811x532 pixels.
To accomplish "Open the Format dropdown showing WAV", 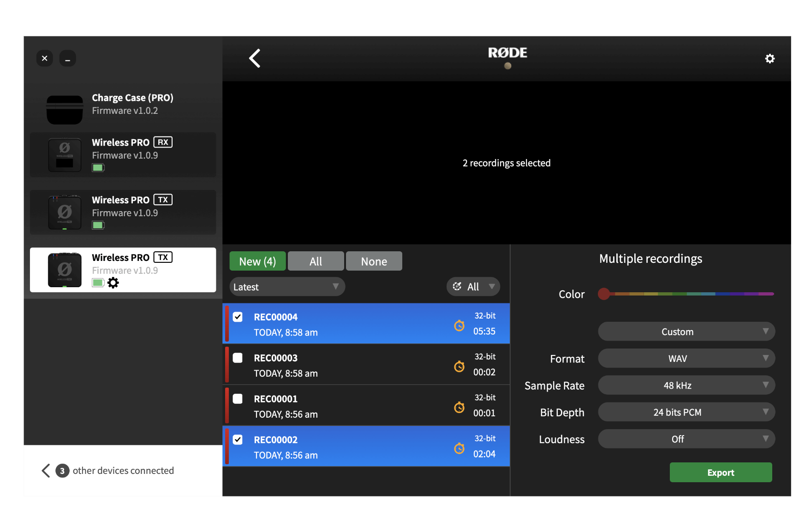I will pos(686,358).
